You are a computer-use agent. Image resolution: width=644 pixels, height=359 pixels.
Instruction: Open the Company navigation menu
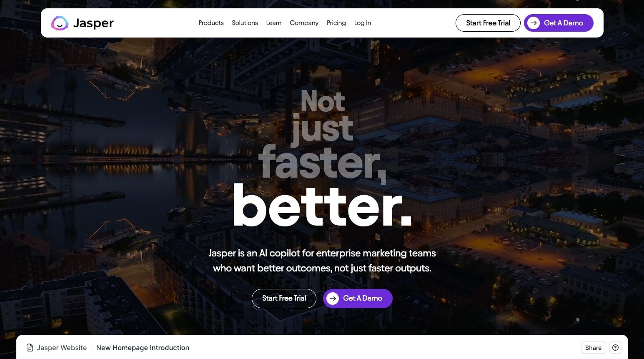[304, 23]
